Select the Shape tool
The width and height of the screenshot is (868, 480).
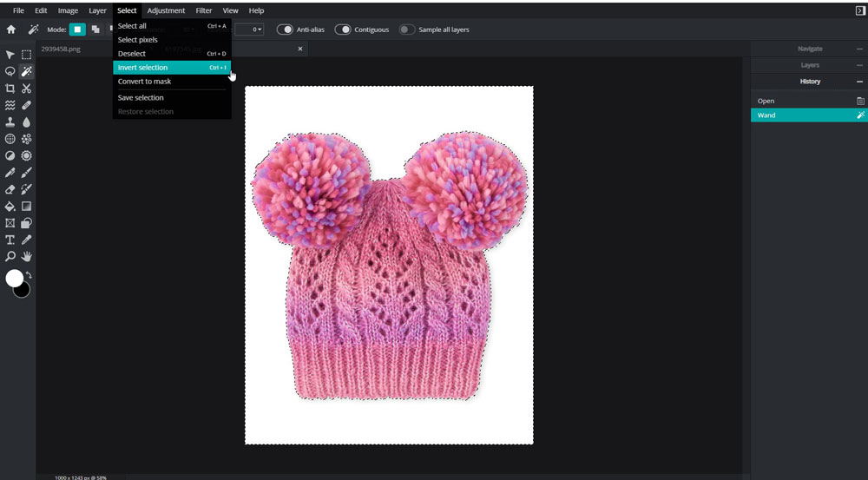(27, 223)
